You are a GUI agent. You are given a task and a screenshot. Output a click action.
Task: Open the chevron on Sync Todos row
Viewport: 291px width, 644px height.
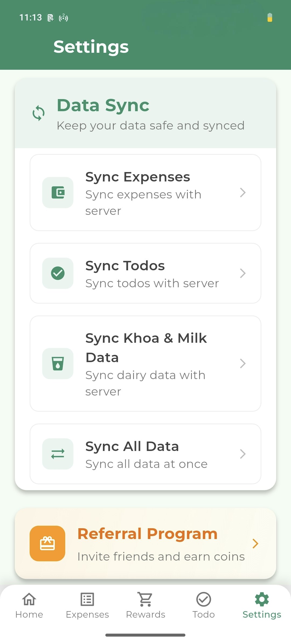[x=243, y=273]
